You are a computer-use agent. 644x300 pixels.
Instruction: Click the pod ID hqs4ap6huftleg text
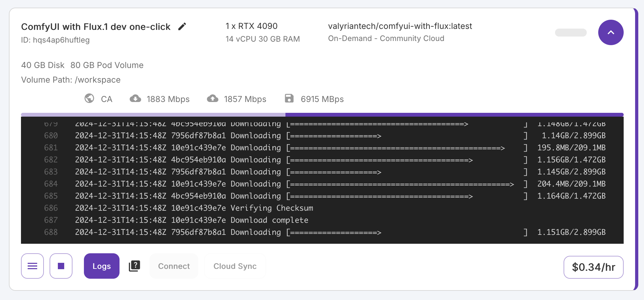point(61,40)
